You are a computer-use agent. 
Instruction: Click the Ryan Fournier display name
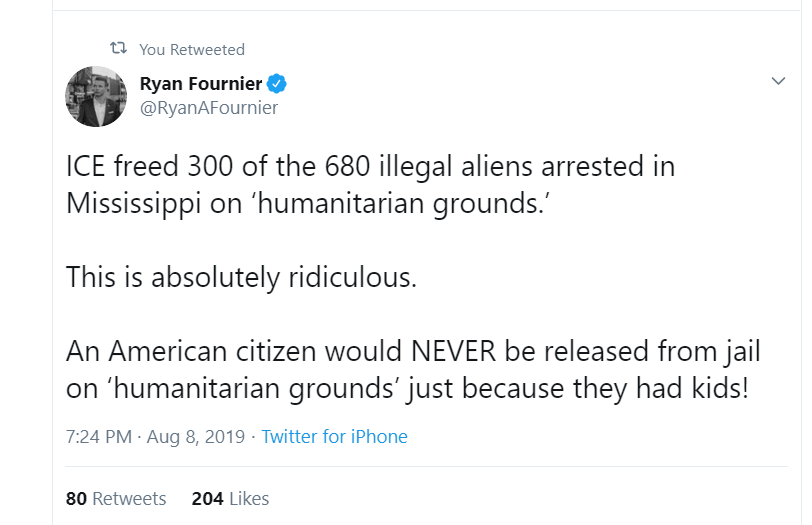tap(202, 83)
